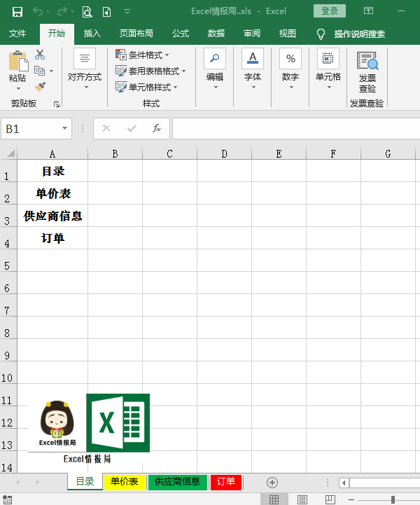Click the green Excel logo image

point(118,423)
